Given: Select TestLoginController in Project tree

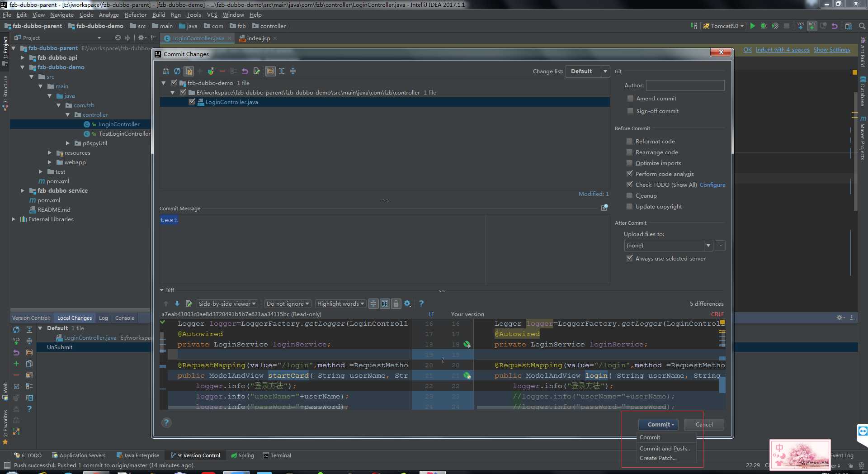Looking at the screenshot, I should tap(124, 133).
